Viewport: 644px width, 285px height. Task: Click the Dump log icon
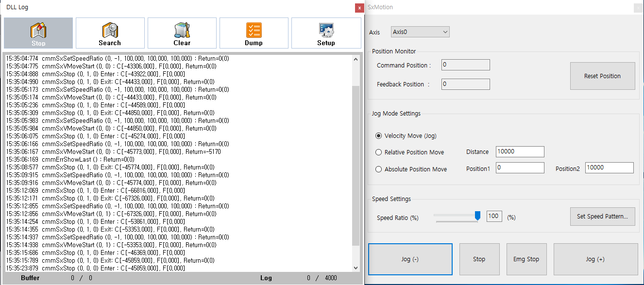click(x=254, y=33)
